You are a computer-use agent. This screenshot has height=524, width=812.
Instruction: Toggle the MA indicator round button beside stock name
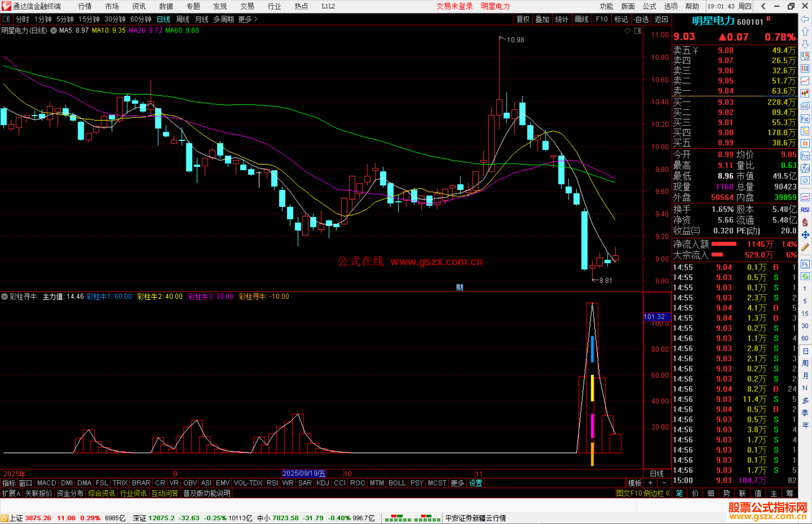54,30
